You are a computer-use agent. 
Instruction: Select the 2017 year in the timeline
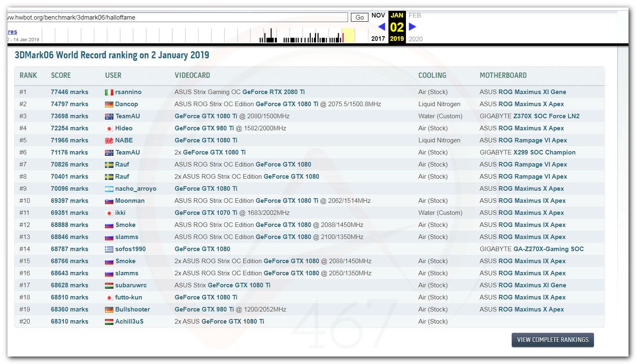tap(378, 39)
